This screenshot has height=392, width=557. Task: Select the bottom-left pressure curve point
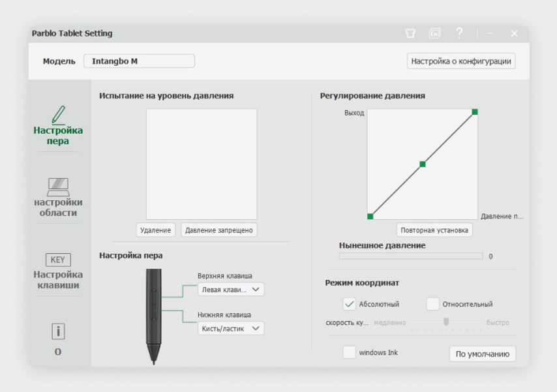(x=370, y=217)
